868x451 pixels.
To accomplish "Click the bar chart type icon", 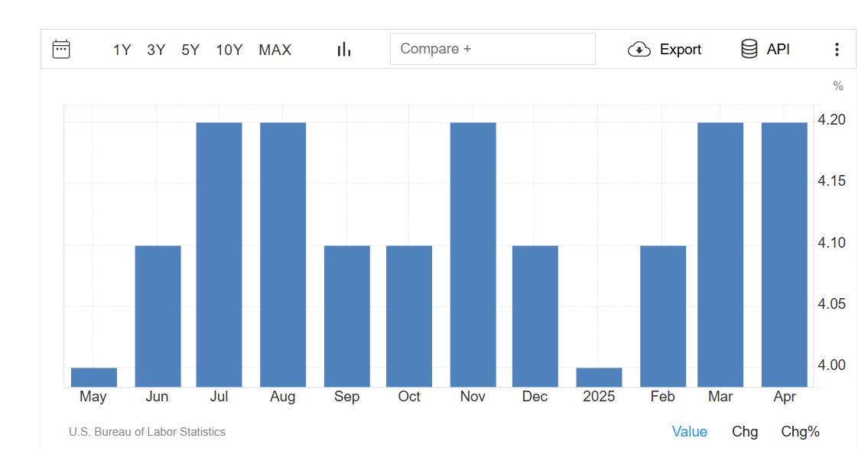I will [x=344, y=50].
